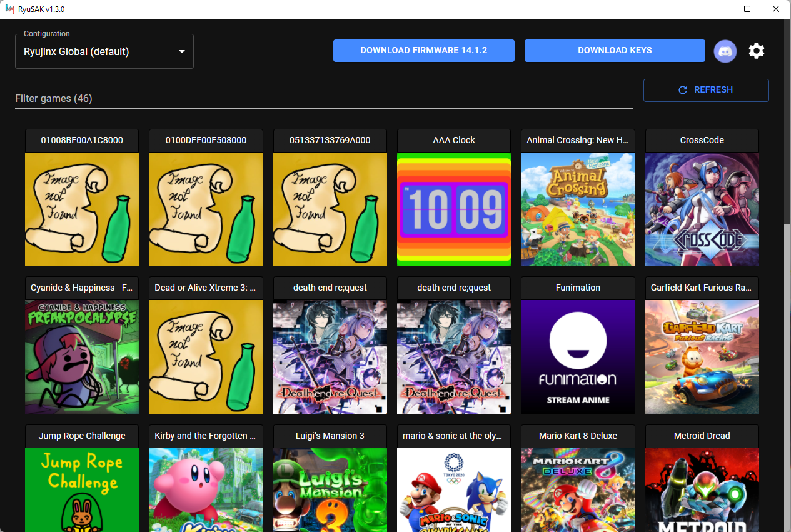Select the 0100DEE00F508000 placeholder thumbnail

click(x=206, y=209)
